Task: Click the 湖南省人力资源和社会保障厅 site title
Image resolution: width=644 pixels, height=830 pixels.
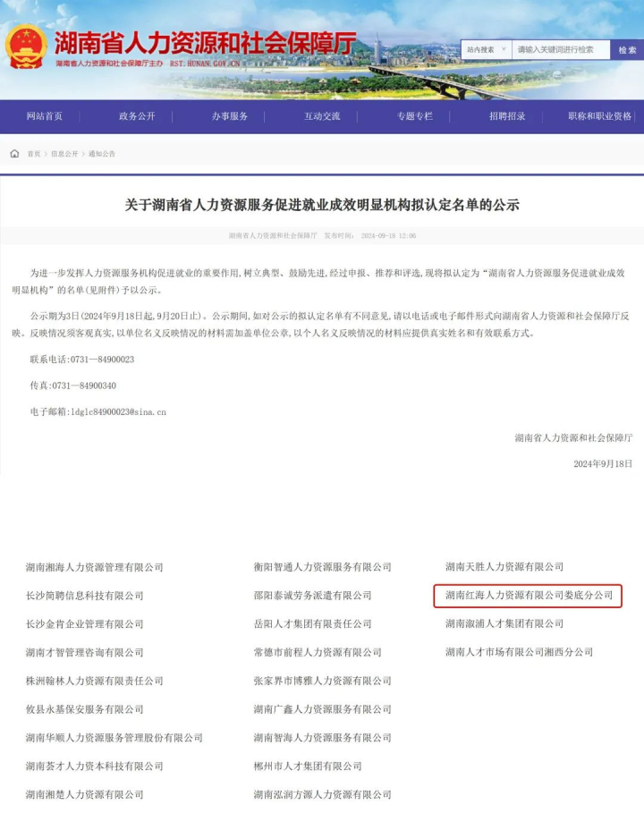Action: click(205, 42)
